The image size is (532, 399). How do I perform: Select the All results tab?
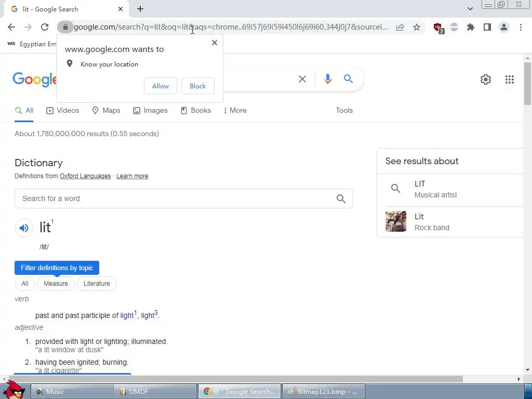point(24,111)
